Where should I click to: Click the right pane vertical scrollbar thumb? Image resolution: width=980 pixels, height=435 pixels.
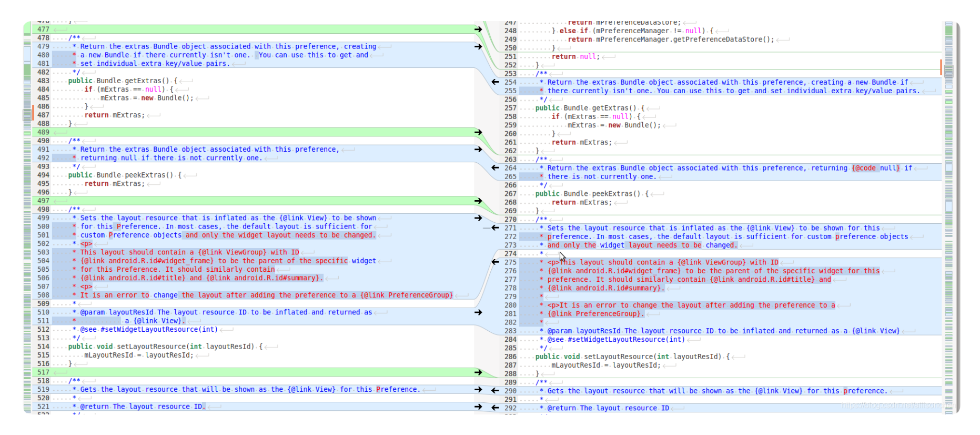point(949,71)
